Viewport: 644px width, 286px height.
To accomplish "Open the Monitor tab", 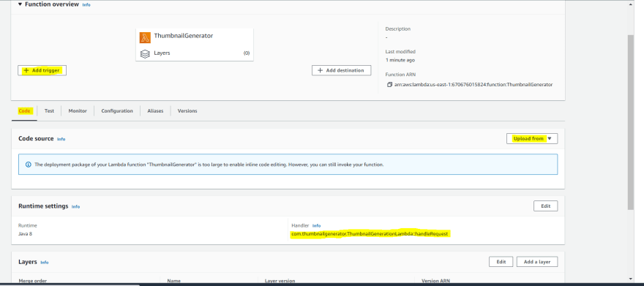I will [x=78, y=110].
